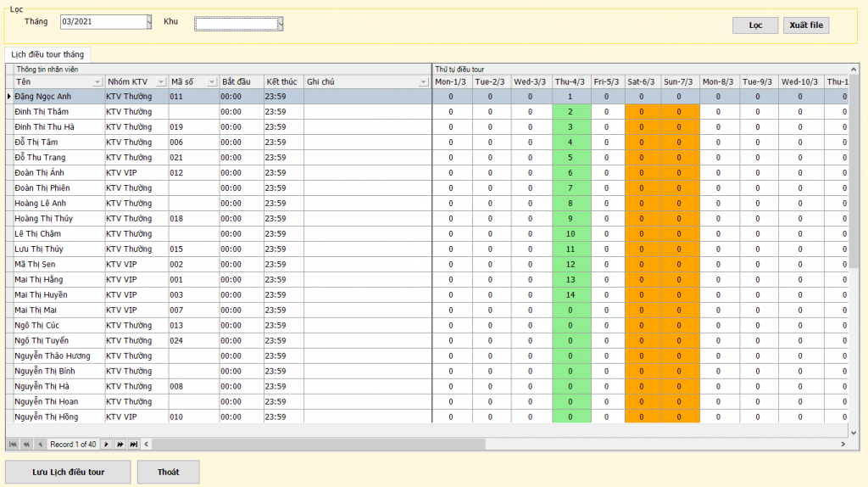
Task: Click the Thu-4/3 column header
Action: pos(570,81)
